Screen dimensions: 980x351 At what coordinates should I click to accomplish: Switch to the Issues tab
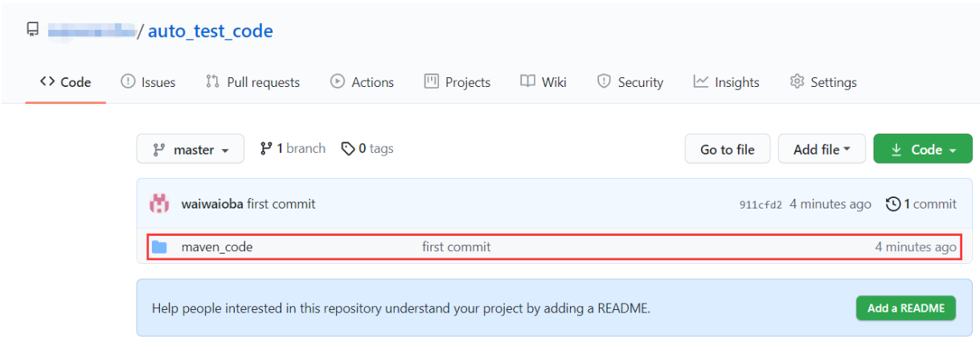pos(148,82)
